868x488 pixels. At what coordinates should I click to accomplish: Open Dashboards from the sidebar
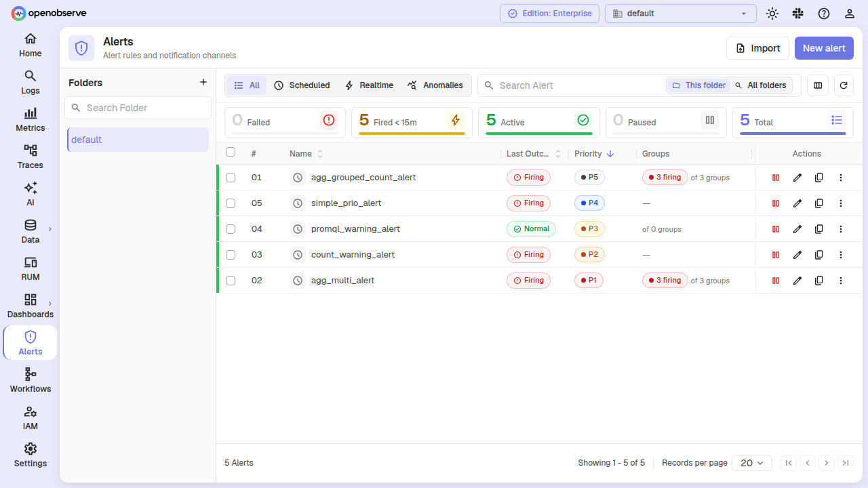pos(30,306)
